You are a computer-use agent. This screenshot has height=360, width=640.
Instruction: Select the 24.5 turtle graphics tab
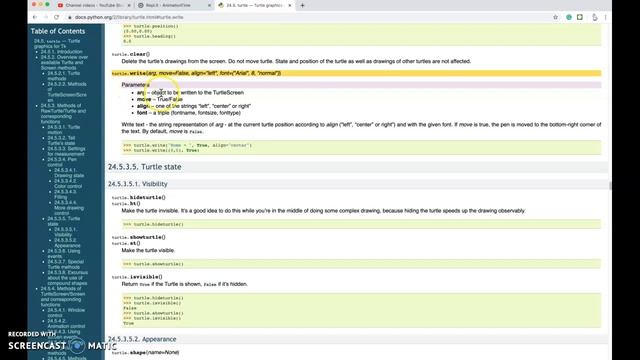[254, 5]
